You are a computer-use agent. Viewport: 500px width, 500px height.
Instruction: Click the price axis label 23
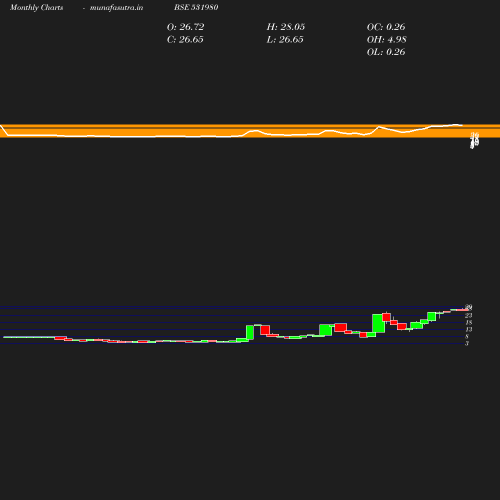pos(469,315)
